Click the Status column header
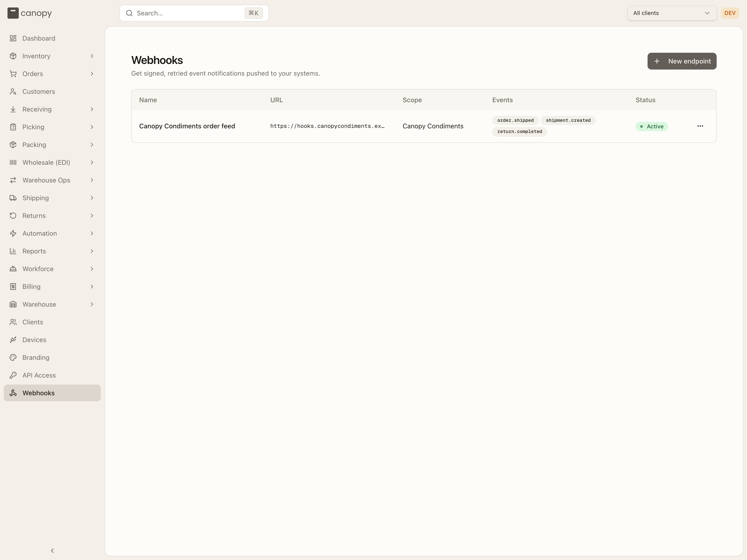Image resolution: width=747 pixels, height=560 pixels. 645,100
